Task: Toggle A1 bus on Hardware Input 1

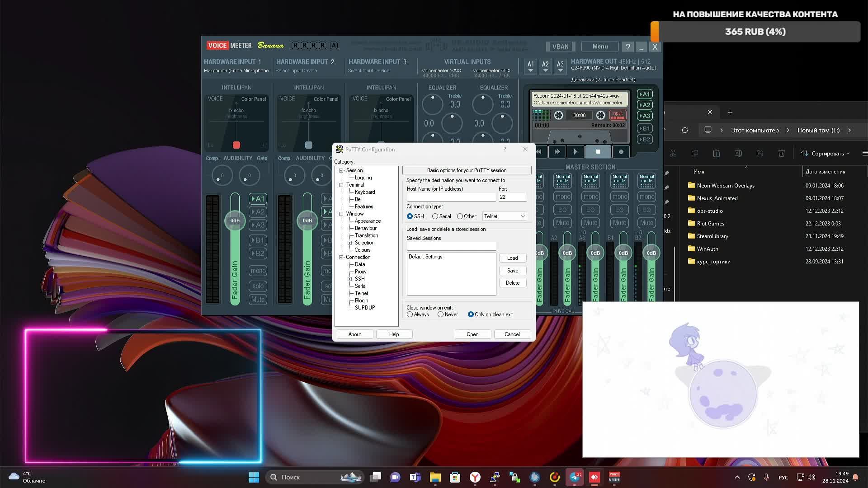Action: [x=258, y=199]
